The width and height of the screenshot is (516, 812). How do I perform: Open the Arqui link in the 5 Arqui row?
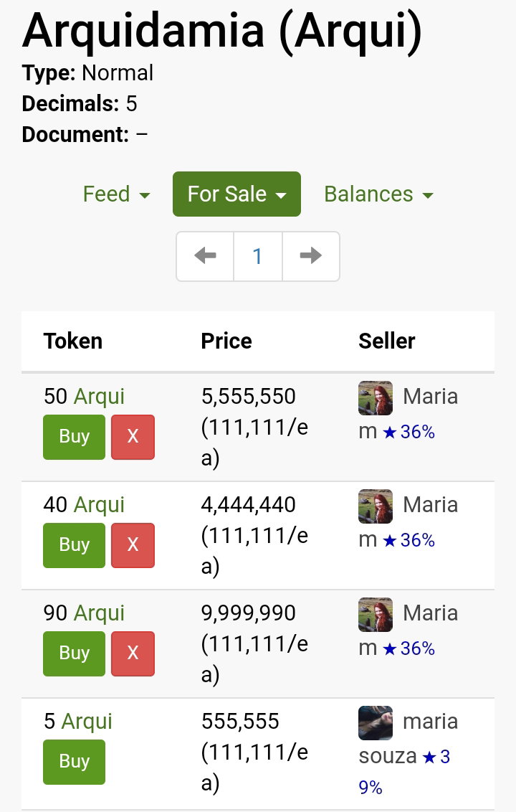point(87,722)
